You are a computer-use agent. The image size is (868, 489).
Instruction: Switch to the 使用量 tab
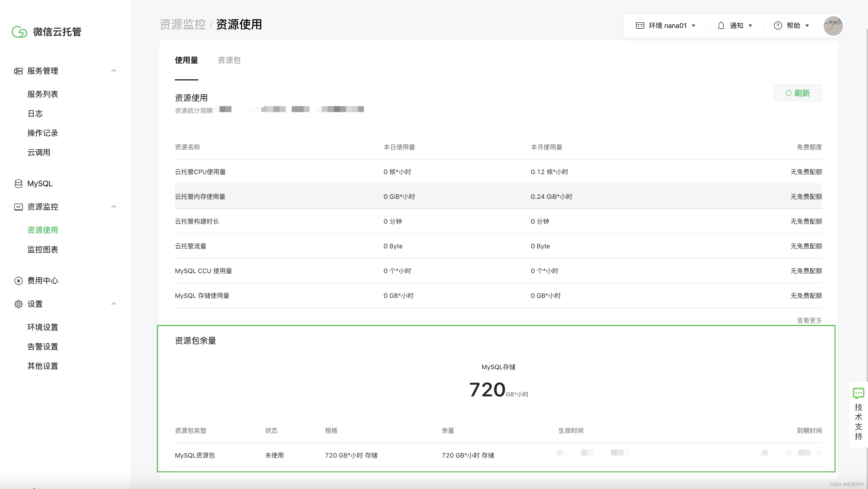[x=186, y=60]
